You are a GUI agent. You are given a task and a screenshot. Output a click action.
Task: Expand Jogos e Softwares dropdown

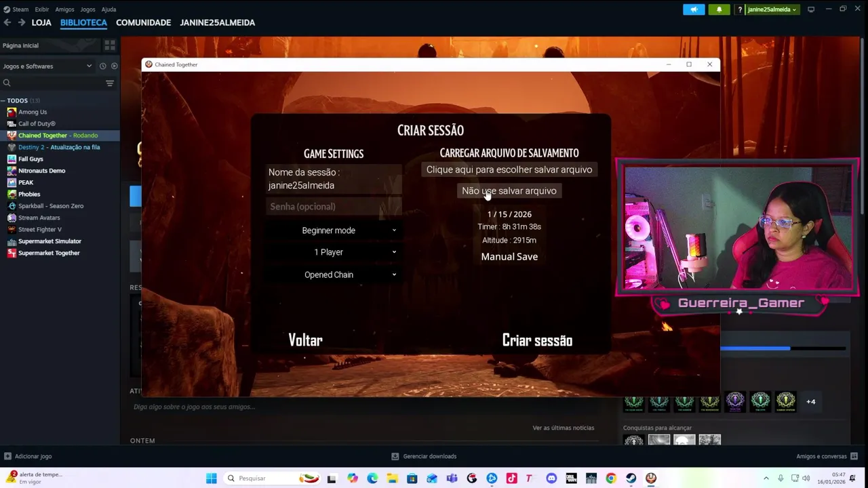click(47, 66)
